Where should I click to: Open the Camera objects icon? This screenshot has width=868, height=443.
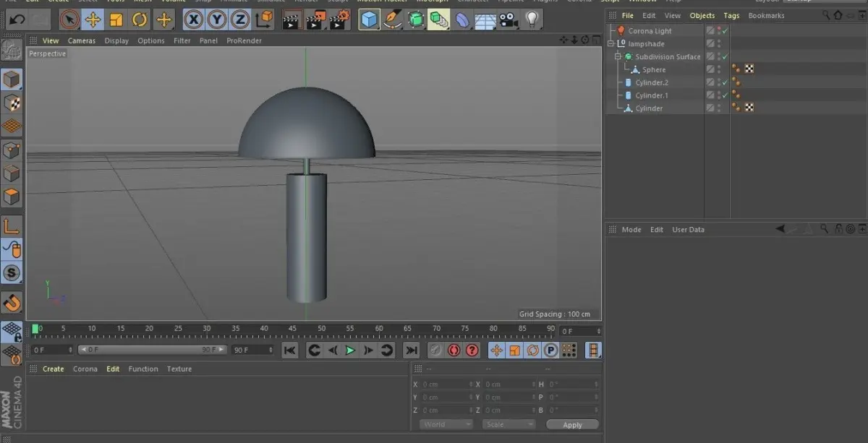[509, 20]
